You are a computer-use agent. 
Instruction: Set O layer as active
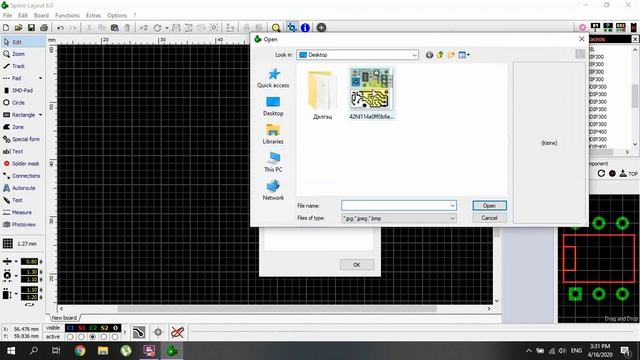click(x=115, y=337)
